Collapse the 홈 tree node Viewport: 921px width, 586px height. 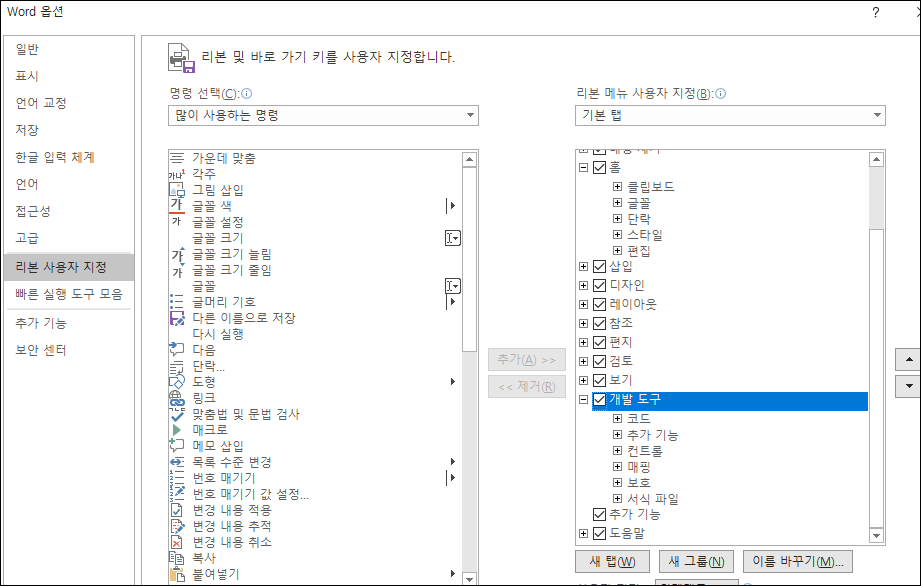click(583, 167)
